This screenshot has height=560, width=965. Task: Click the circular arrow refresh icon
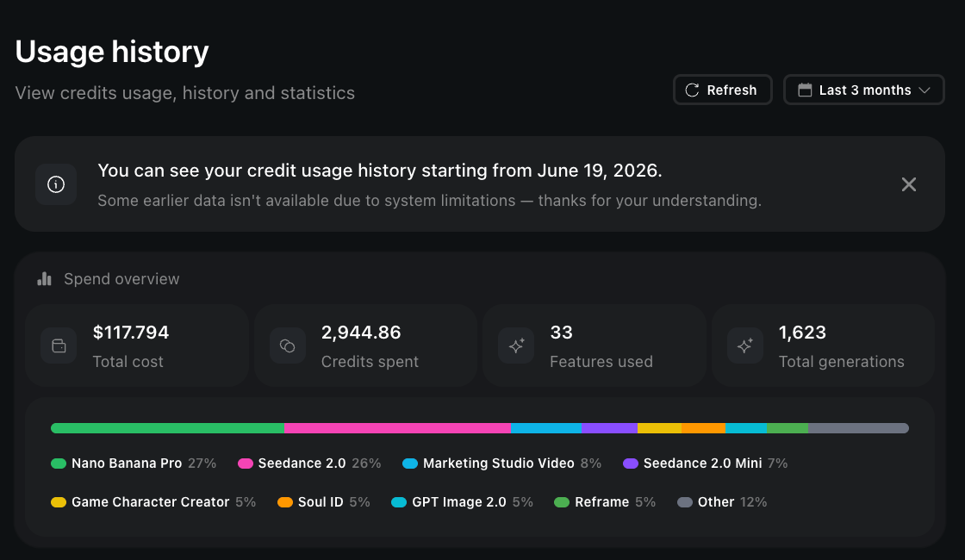pyautogui.click(x=693, y=90)
